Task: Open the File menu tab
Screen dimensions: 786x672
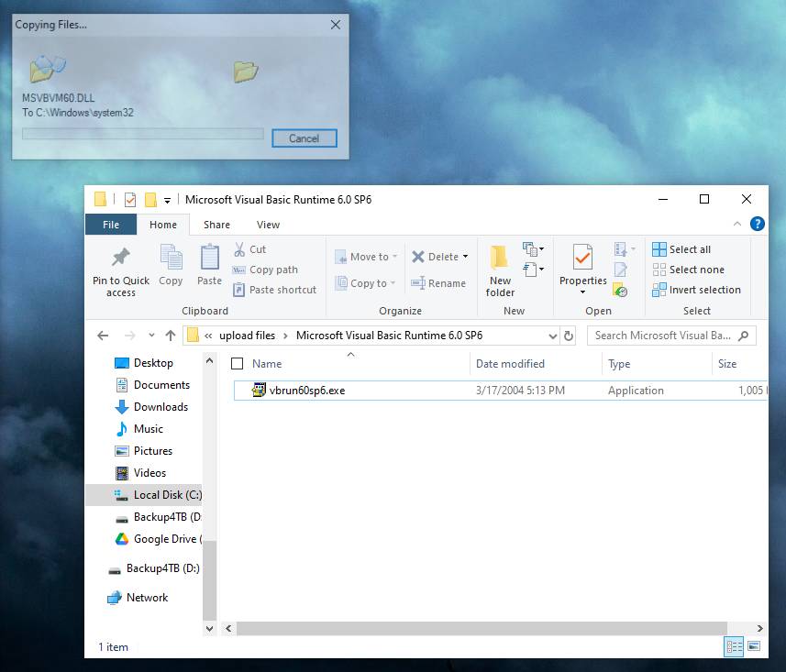Action: (110, 225)
